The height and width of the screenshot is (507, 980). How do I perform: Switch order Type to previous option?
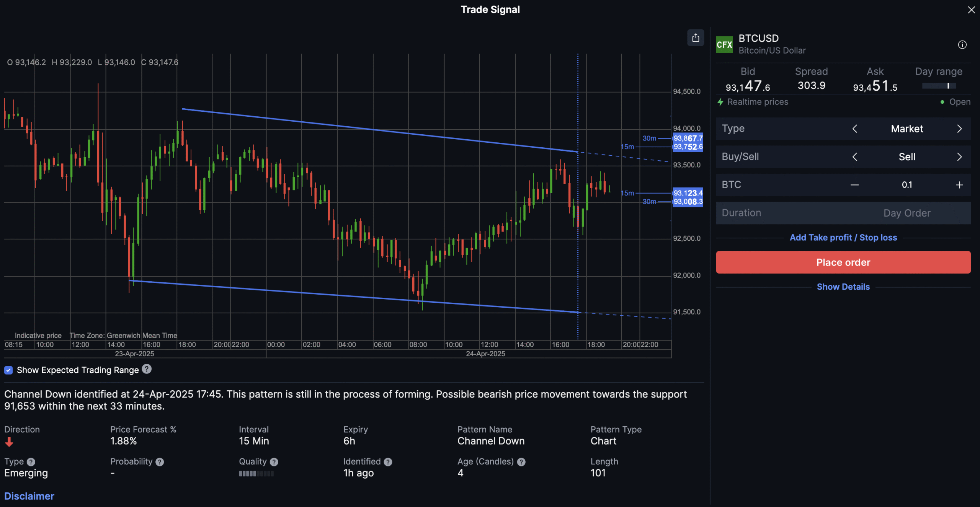click(854, 129)
